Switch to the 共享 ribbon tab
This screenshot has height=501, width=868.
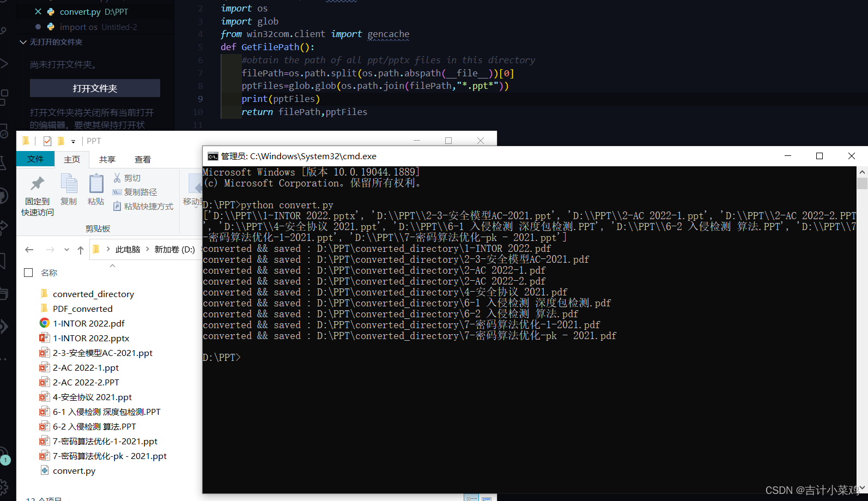click(x=107, y=159)
